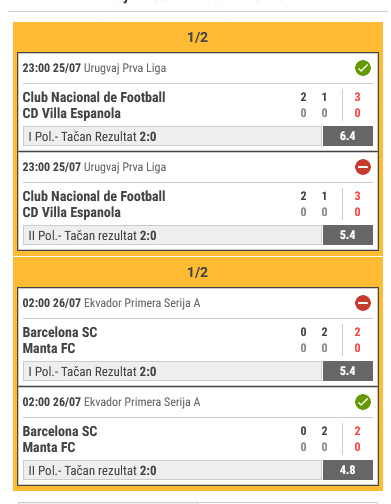Click the last Ekvador Primera Serija A label
Image resolution: width=391 pixels, height=504 pixels.
click(142, 402)
